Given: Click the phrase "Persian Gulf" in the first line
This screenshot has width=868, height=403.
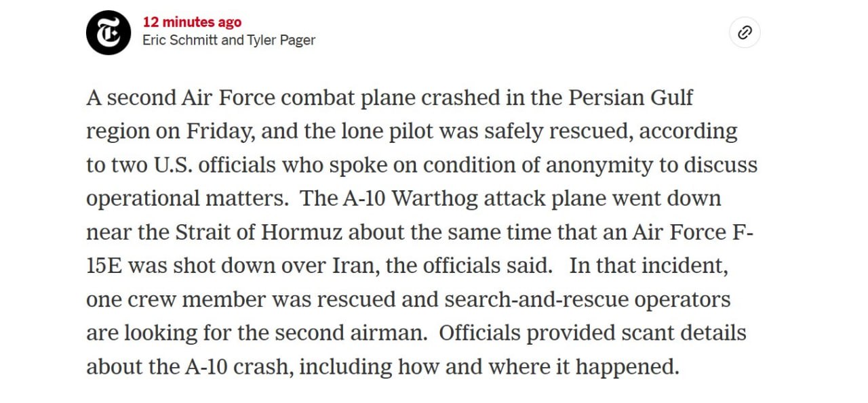Looking at the screenshot, I should (631, 98).
